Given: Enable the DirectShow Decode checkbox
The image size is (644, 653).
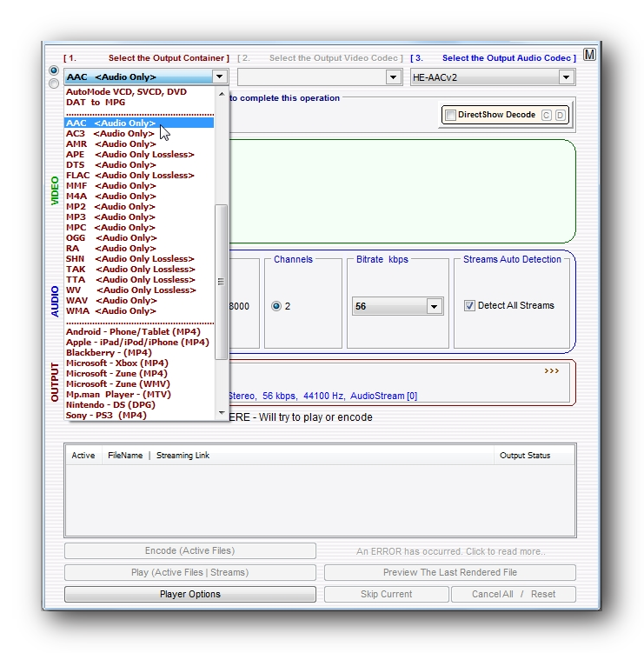Looking at the screenshot, I should click(x=450, y=115).
